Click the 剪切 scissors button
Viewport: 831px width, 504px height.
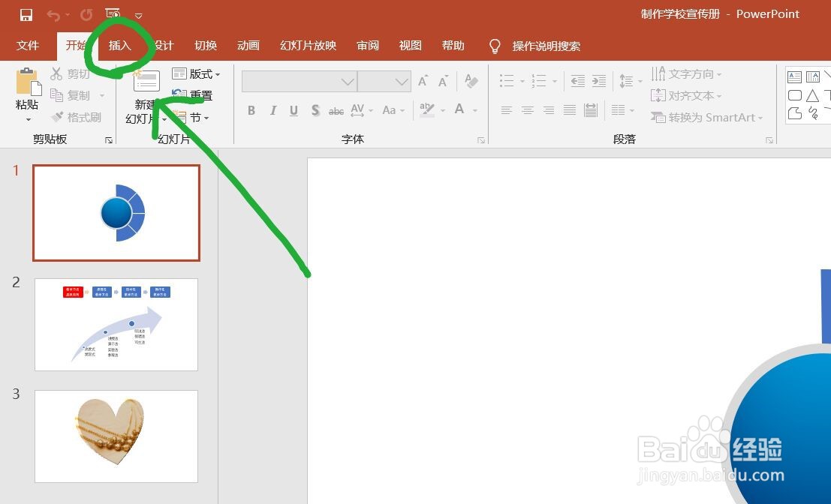(x=71, y=73)
